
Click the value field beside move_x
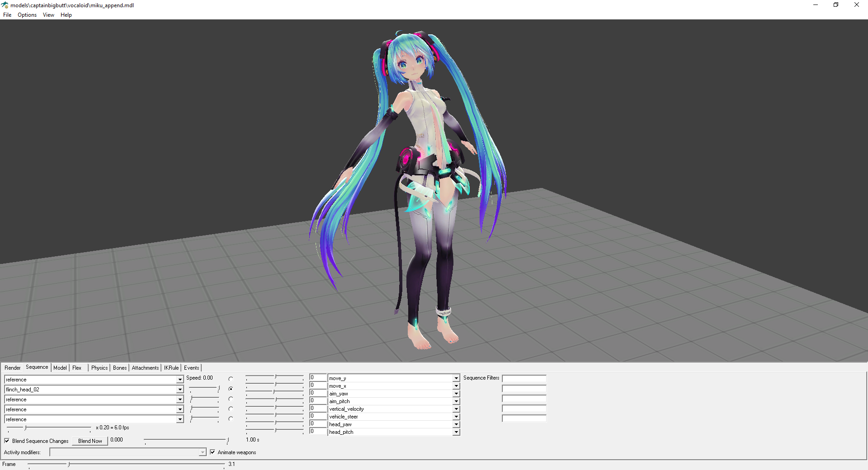point(318,385)
